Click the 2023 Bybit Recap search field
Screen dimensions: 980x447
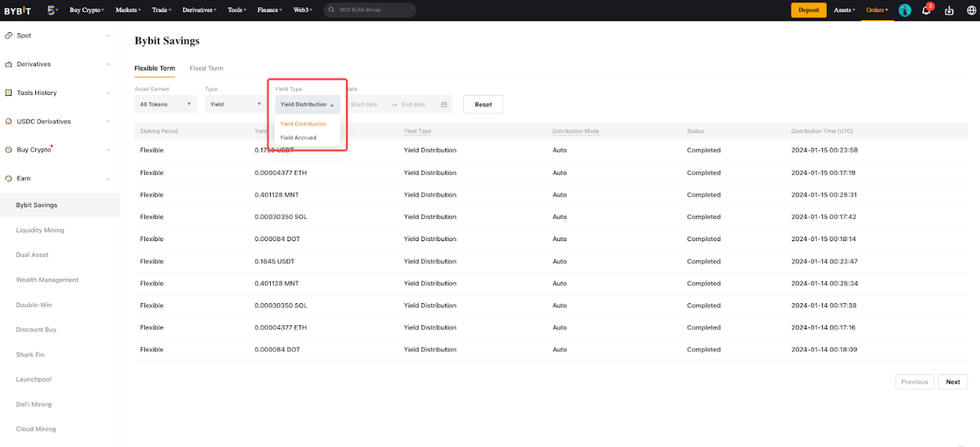click(x=370, y=10)
